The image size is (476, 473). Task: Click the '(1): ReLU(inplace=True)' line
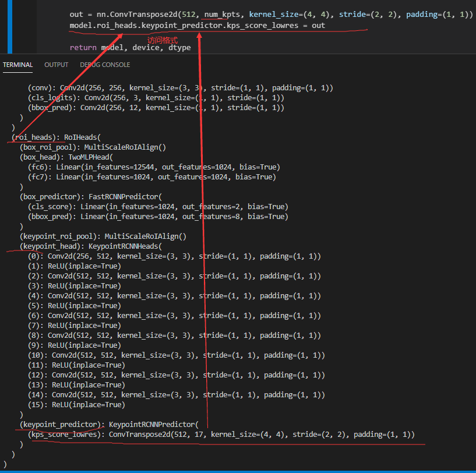(x=75, y=266)
